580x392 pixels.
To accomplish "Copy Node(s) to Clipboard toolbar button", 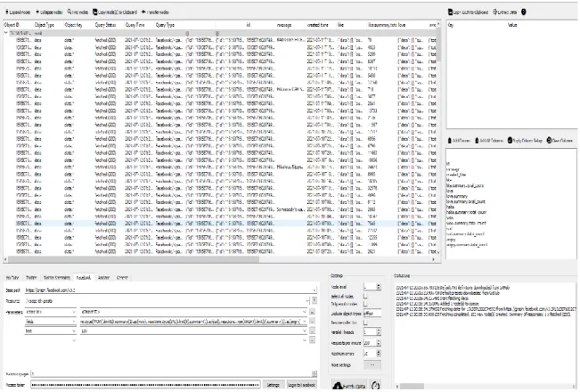I will click(115, 12).
